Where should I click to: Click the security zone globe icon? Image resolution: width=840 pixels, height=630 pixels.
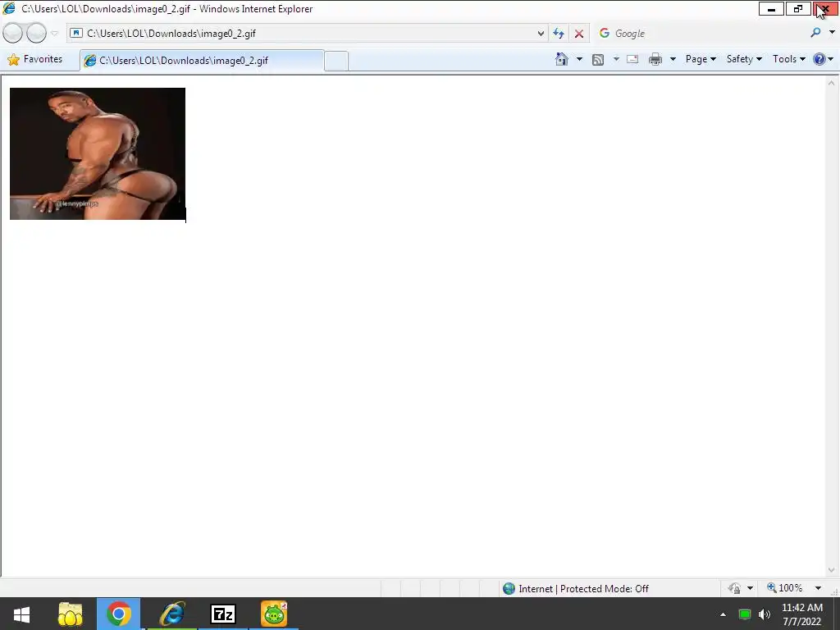[509, 589]
